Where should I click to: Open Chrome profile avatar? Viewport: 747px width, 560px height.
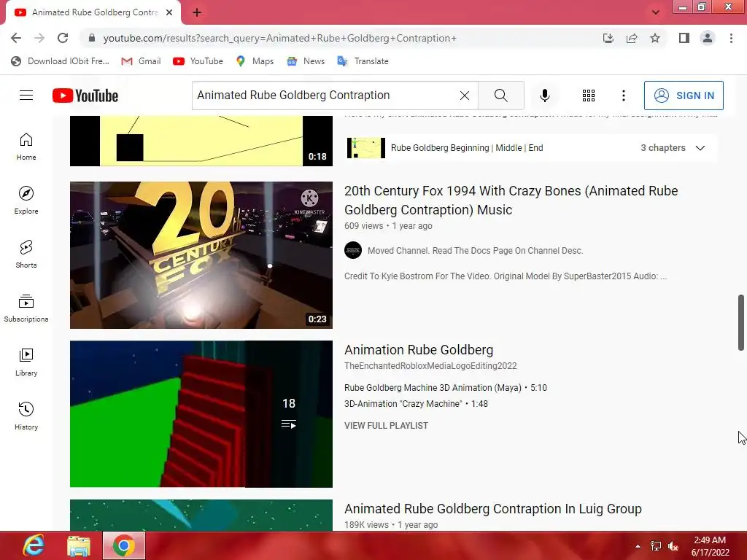click(708, 38)
